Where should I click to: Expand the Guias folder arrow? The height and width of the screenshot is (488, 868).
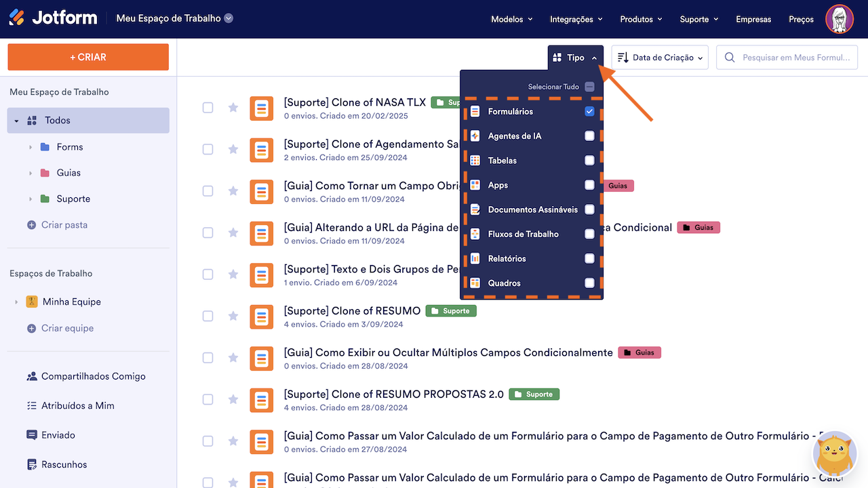click(30, 173)
